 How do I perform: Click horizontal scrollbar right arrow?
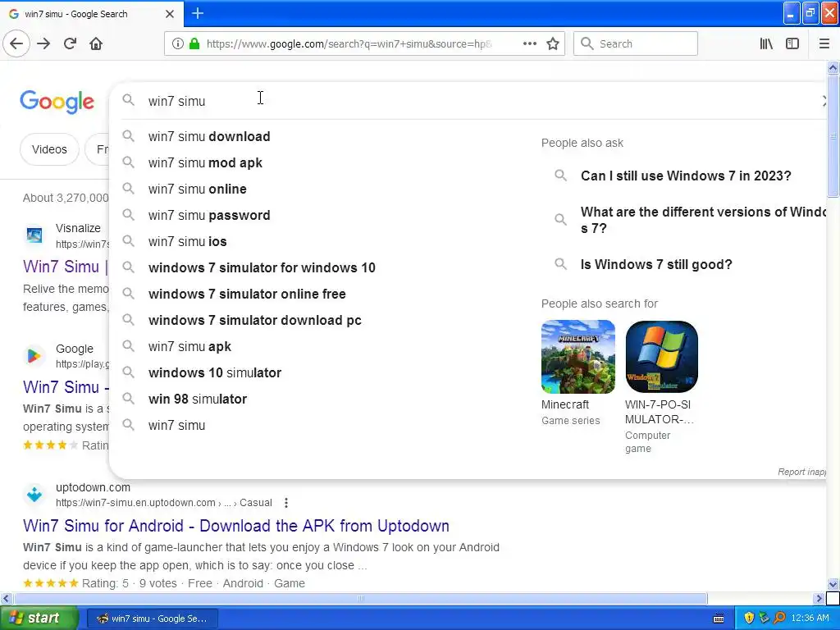[819, 598]
